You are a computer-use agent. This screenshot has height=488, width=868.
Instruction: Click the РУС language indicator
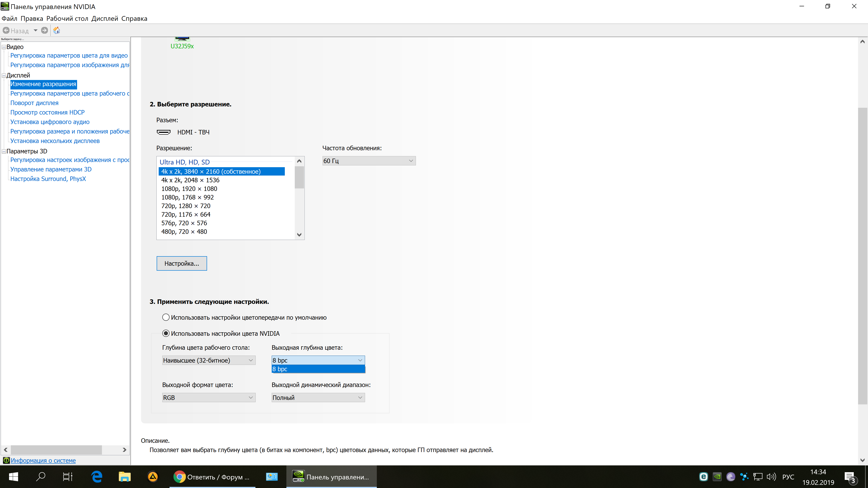788,477
